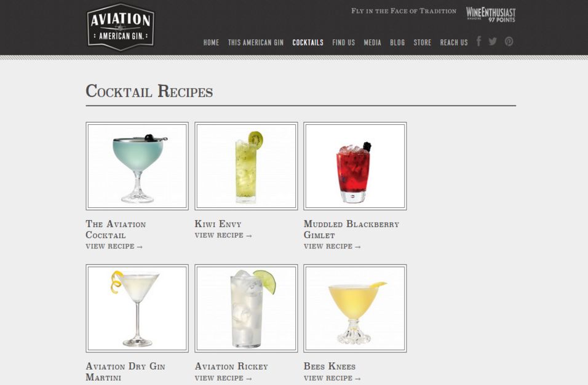Viewport: 588px width, 385px height.
Task: Go to the Home menu item
Action: point(211,42)
